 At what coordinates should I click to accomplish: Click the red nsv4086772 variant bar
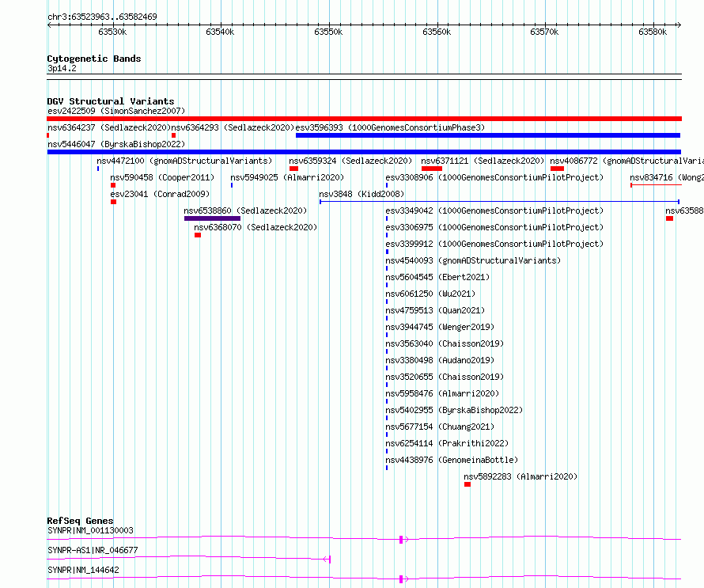click(x=557, y=169)
